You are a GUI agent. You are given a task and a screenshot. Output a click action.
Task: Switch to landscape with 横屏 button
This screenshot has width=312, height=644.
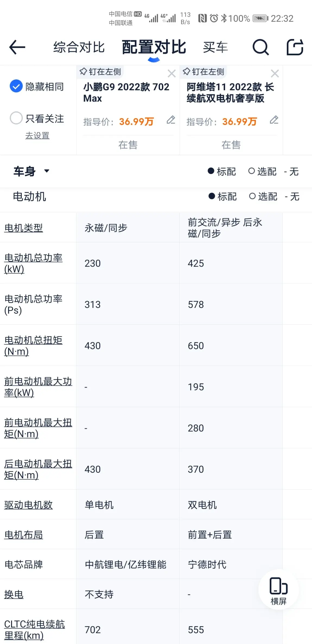click(279, 589)
